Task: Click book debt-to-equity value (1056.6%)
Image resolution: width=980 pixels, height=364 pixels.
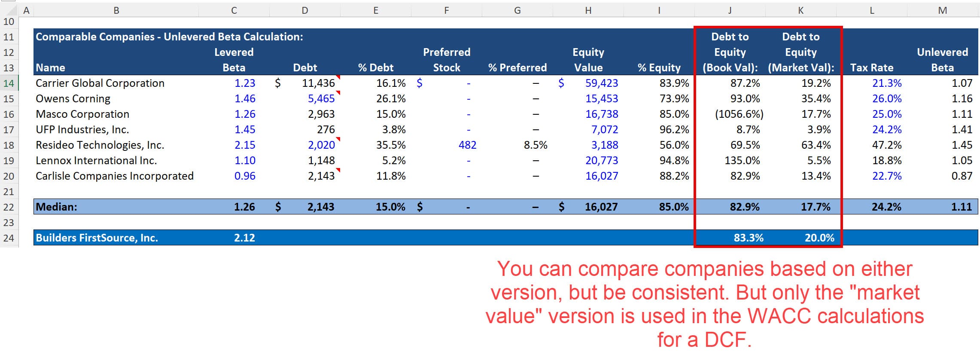Action: tap(739, 114)
